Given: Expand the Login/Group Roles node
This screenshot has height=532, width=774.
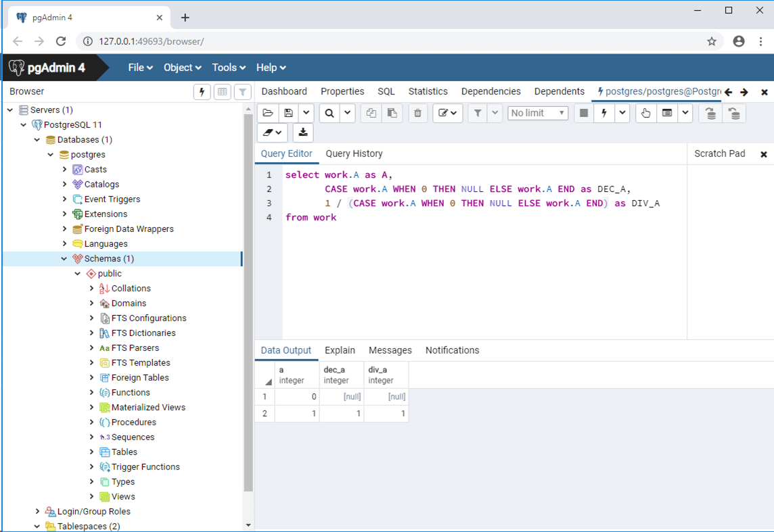Looking at the screenshot, I should point(37,511).
